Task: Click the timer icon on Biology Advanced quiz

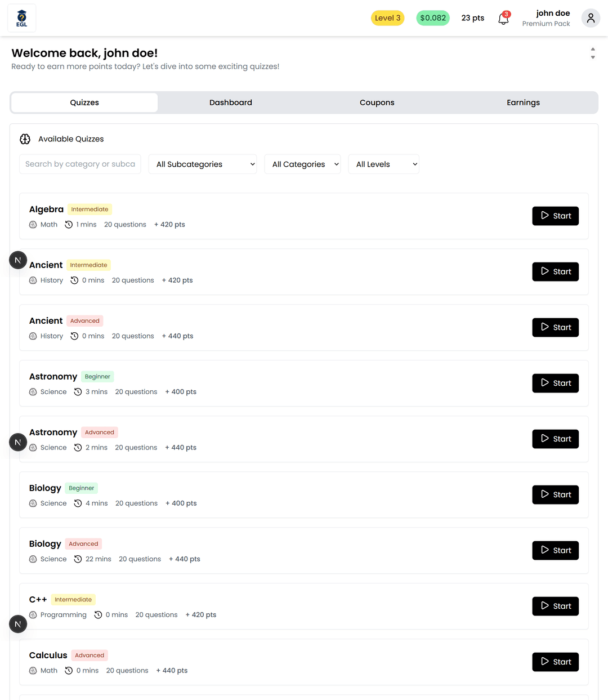Action: coord(78,559)
